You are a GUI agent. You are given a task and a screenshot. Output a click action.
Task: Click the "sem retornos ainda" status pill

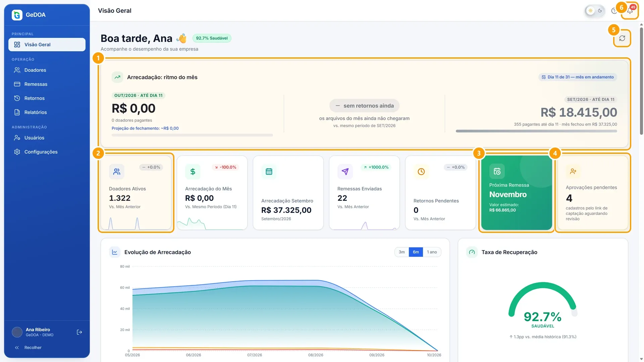click(365, 106)
